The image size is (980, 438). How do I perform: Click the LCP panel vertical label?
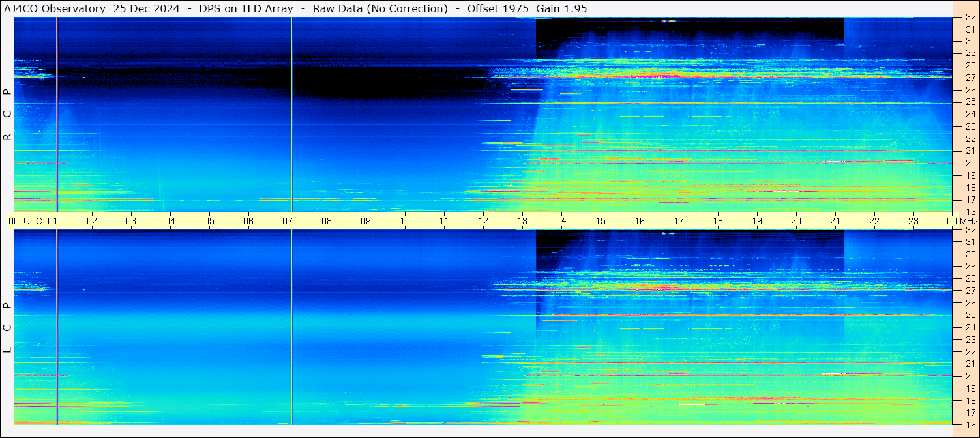7,327
